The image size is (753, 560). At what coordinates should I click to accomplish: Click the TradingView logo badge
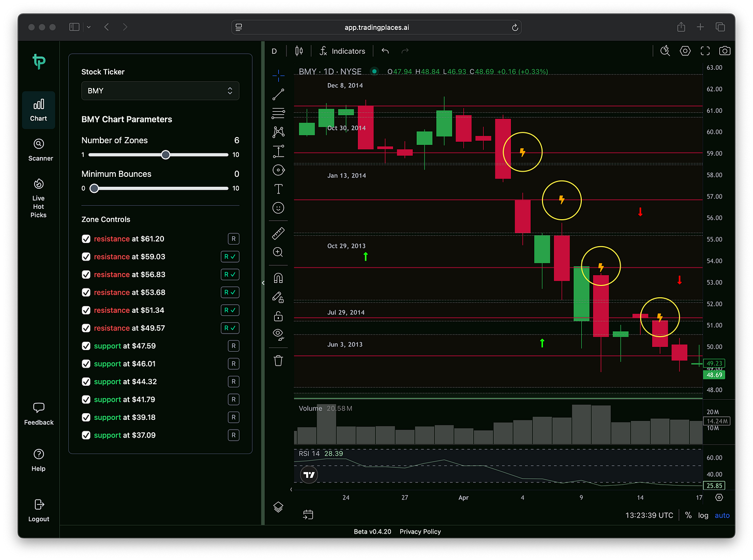click(309, 475)
